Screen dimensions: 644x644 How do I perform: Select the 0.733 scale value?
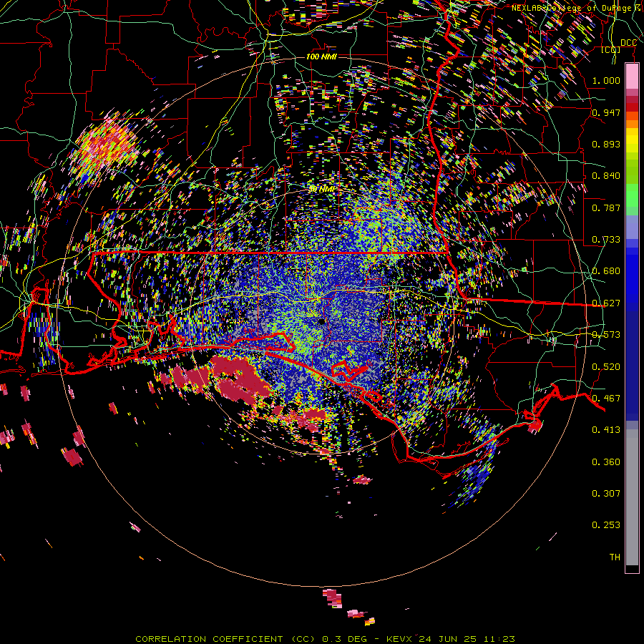(x=606, y=240)
